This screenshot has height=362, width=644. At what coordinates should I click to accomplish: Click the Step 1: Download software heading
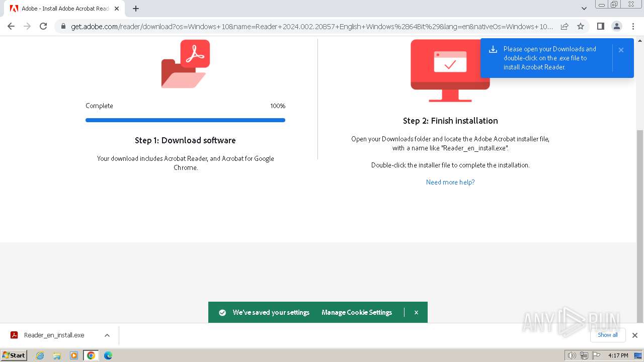(185, 140)
